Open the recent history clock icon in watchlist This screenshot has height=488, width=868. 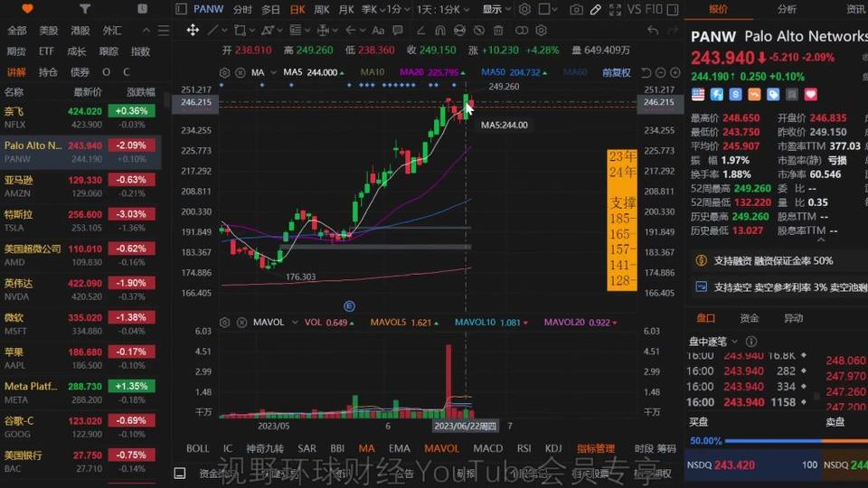(142, 8)
